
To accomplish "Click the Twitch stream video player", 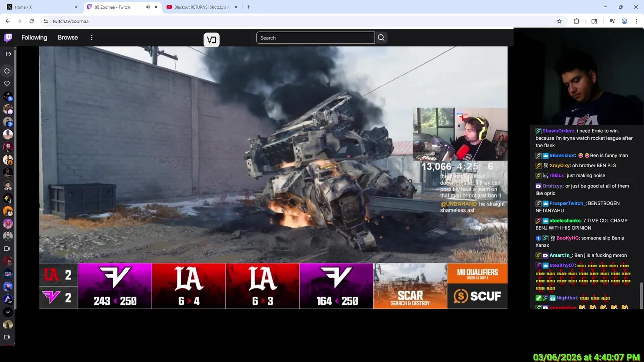I will click(x=273, y=177).
